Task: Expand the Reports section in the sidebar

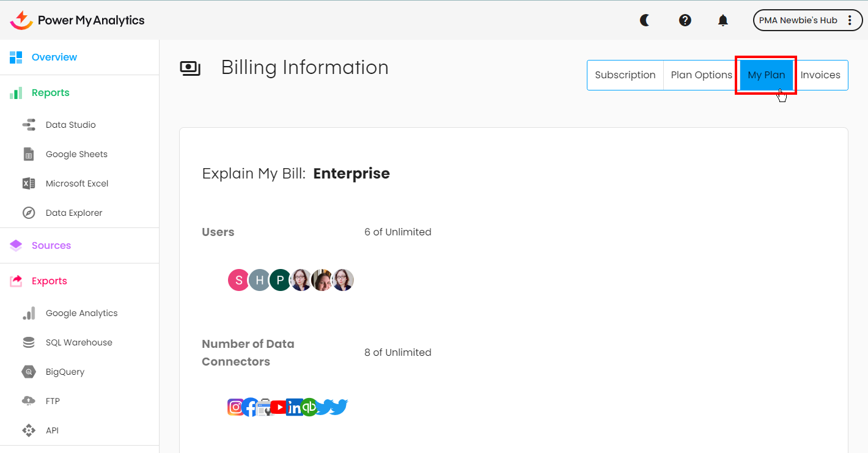Action: pyautogui.click(x=51, y=93)
